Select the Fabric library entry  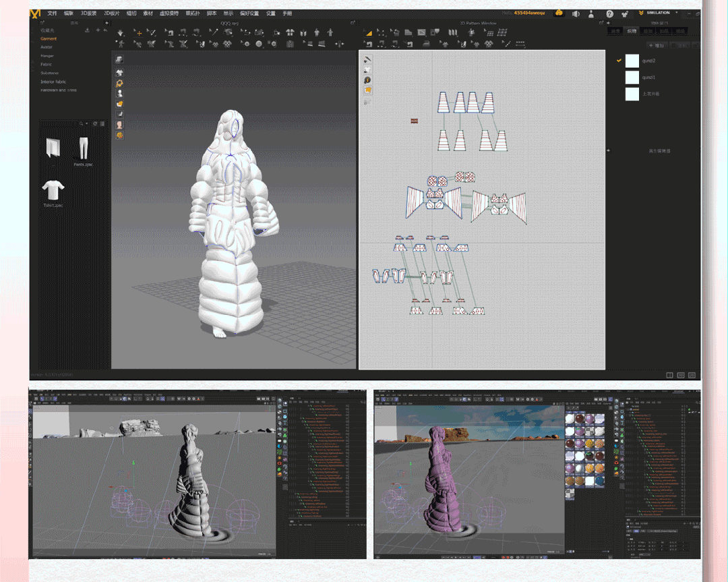coord(46,65)
